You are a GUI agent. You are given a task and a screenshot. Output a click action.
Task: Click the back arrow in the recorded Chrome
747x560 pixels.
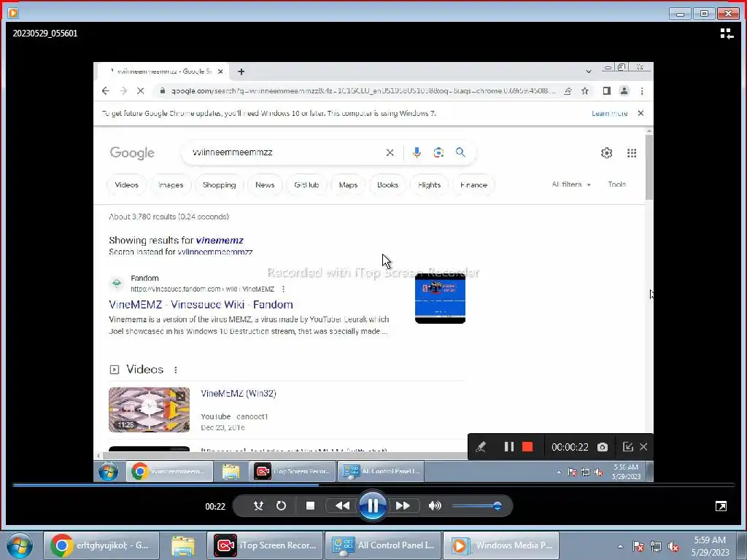[106, 90]
